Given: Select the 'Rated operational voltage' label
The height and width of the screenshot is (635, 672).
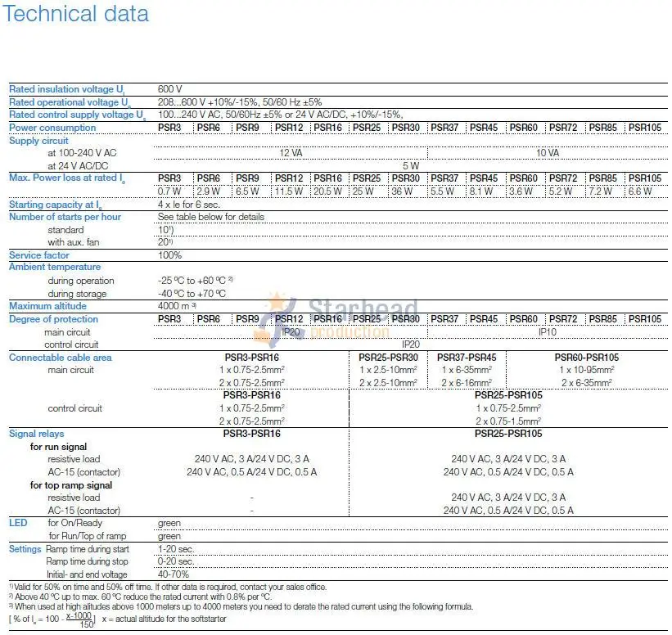Looking at the screenshot, I should coord(70,102).
